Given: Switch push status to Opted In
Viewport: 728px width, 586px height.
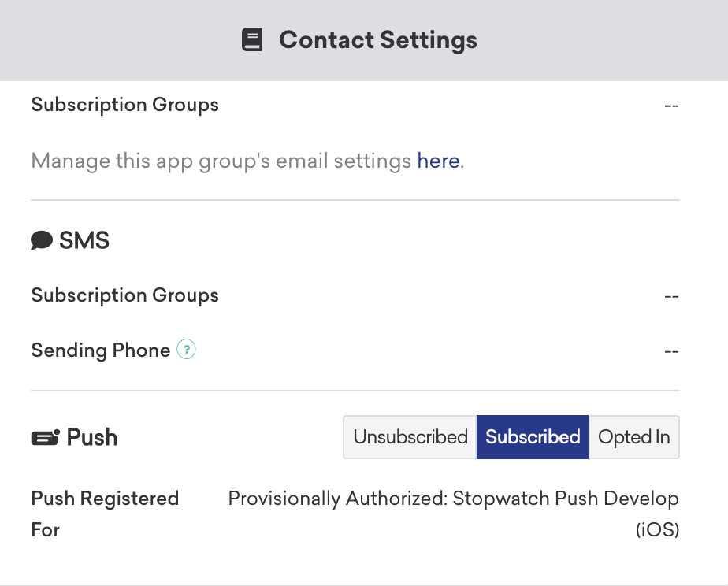Looking at the screenshot, I should click(633, 437).
